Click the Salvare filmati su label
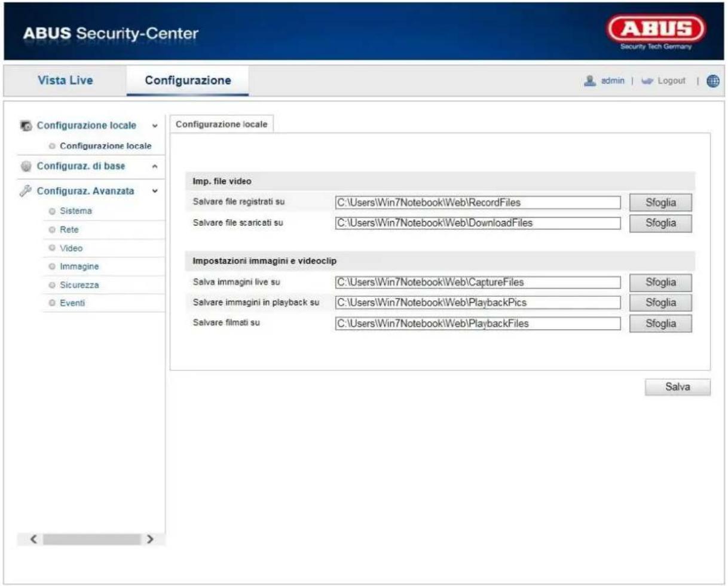The image size is (728, 586). (x=226, y=323)
